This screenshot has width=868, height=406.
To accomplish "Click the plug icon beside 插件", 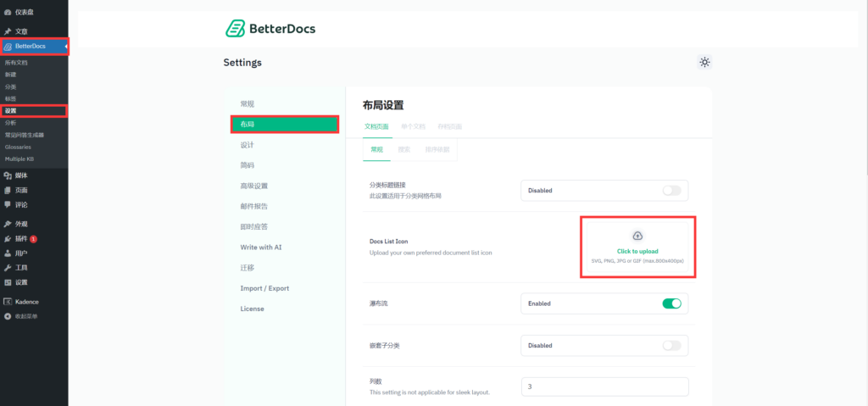I will 8,239.
